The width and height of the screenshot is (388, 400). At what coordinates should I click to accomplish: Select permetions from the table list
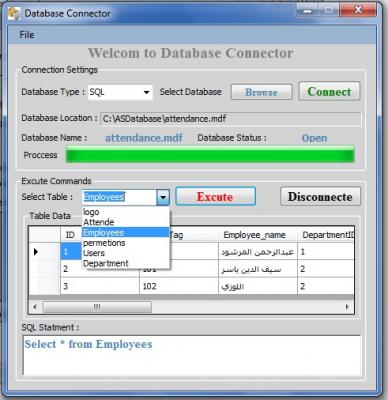point(126,243)
